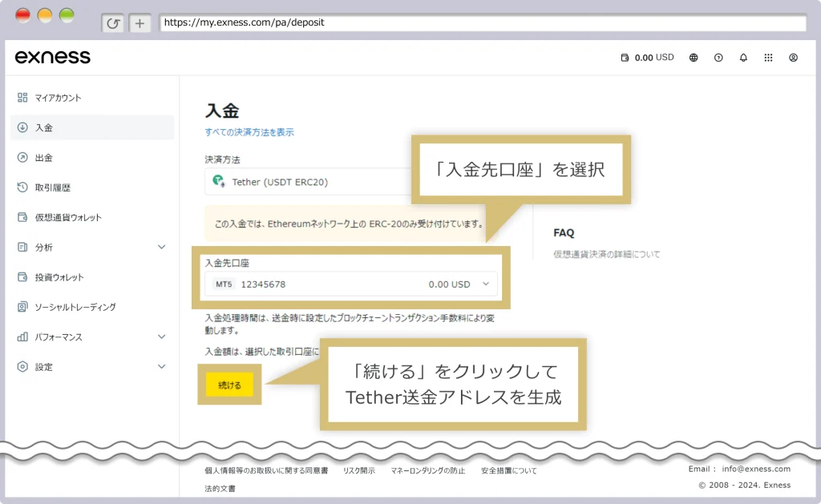The image size is (821, 504).
Task: Select 出金 in the sidebar
Action: tap(44, 158)
